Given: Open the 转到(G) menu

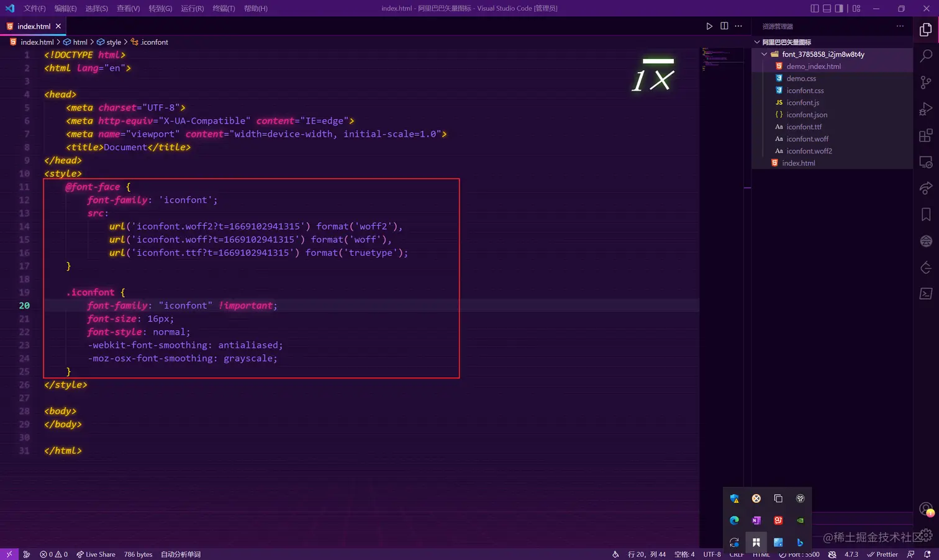Looking at the screenshot, I should point(160,8).
